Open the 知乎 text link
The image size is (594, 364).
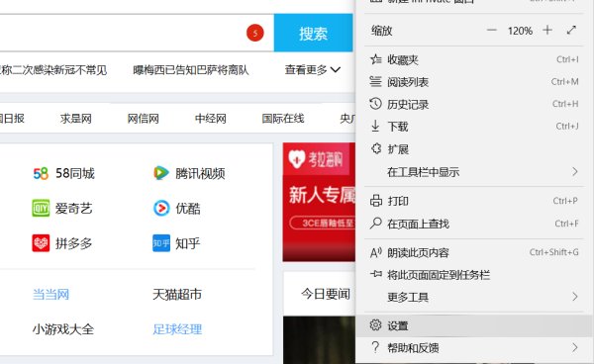click(187, 243)
